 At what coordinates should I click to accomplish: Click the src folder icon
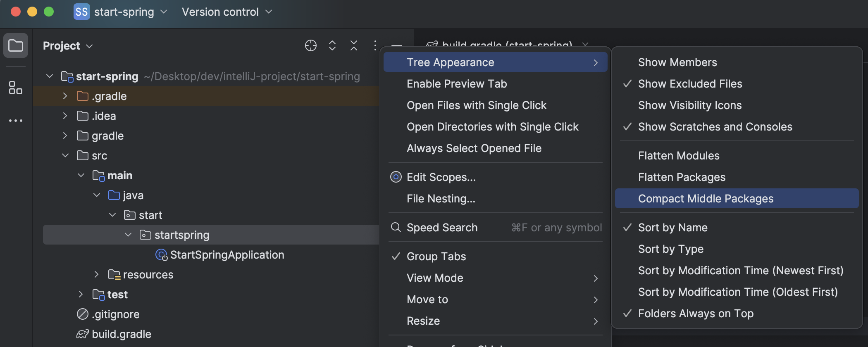click(83, 155)
